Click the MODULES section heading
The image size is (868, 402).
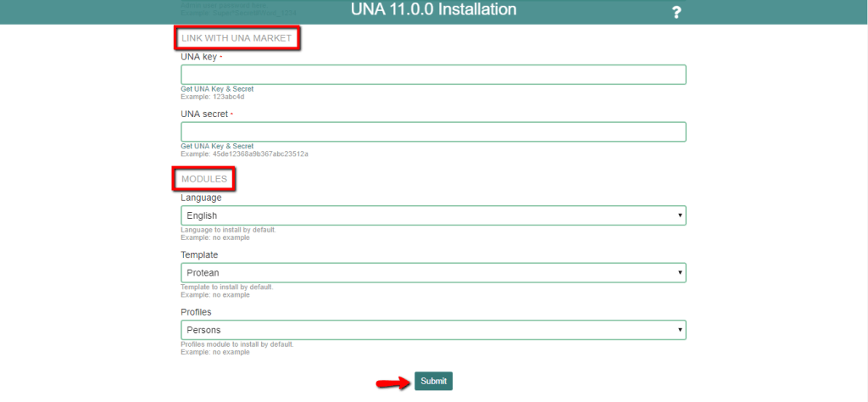(204, 179)
